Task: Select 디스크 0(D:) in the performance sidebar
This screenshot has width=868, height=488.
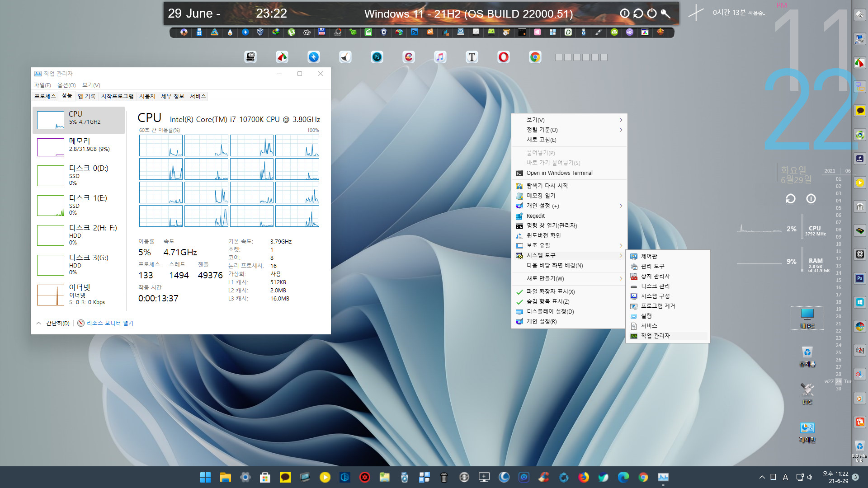Action: (79, 176)
